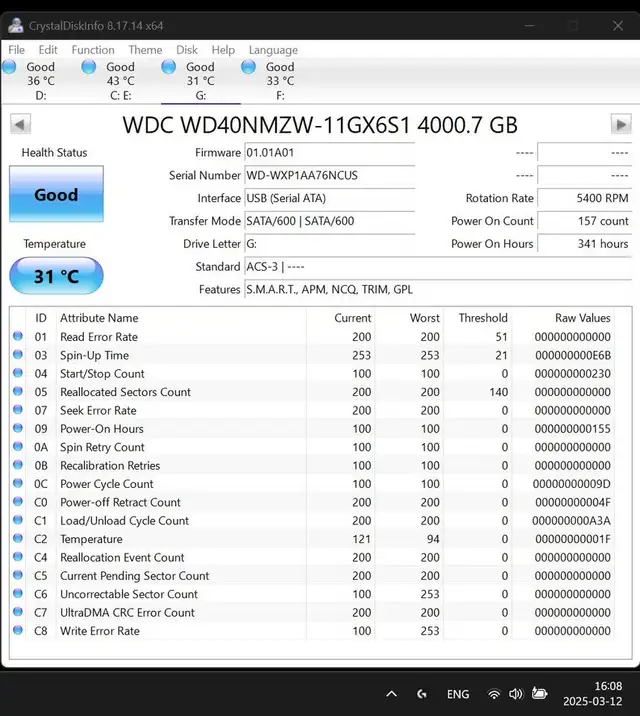The width and height of the screenshot is (640, 716).
Task: Click the CrystalDiskInfo app icon in title bar
Action: 16,26
